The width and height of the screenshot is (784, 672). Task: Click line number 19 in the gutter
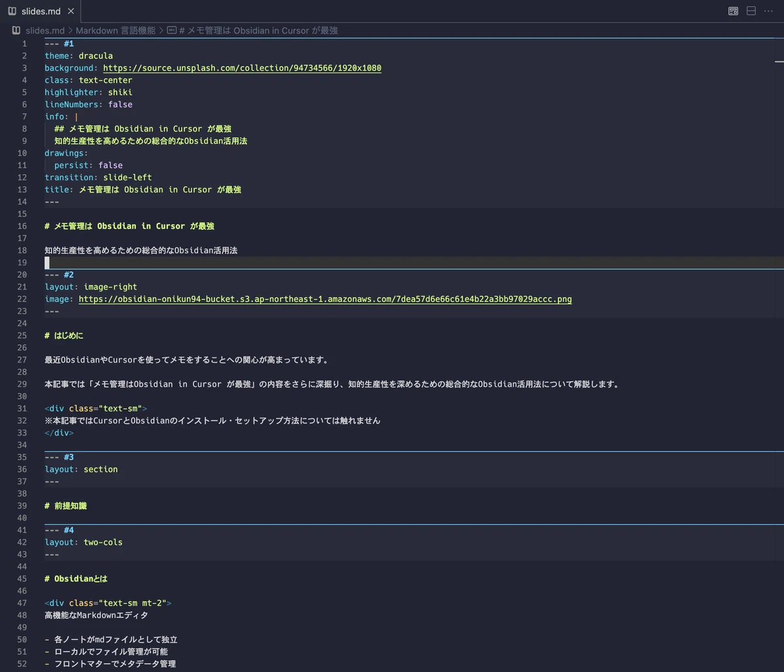click(x=23, y=263)
